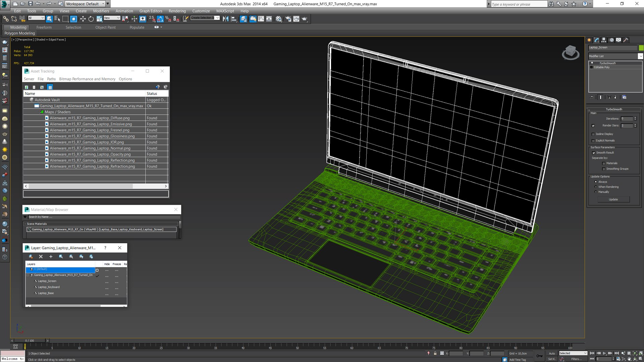Toggle the Angle Snap tool

(x=160, y=19)
